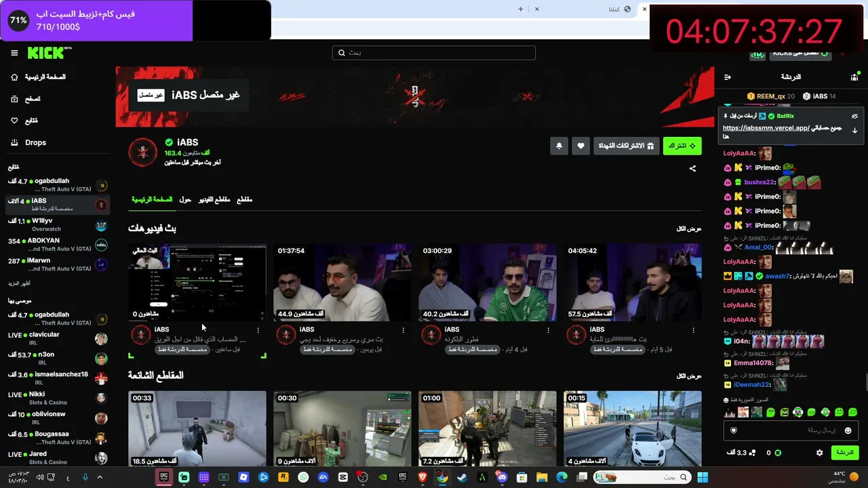This screenshot has width=868, height=488.
Task: Collapse the chat panel arrow icon
Action: (x=728, y=77)
